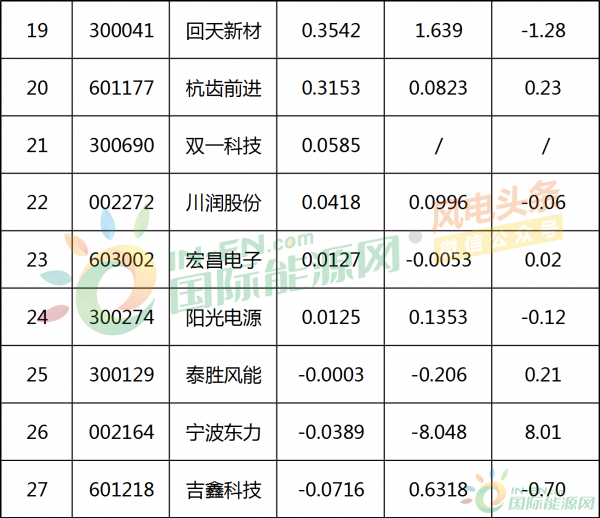Select value -0.70
Viewport: 600px width, 518px height.
click(543, 490)
